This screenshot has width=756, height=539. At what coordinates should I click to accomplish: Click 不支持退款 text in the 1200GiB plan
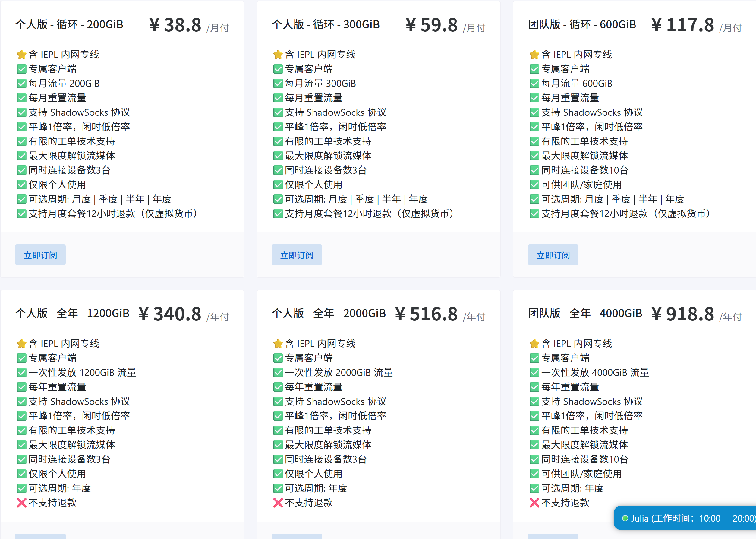point(52,503)
